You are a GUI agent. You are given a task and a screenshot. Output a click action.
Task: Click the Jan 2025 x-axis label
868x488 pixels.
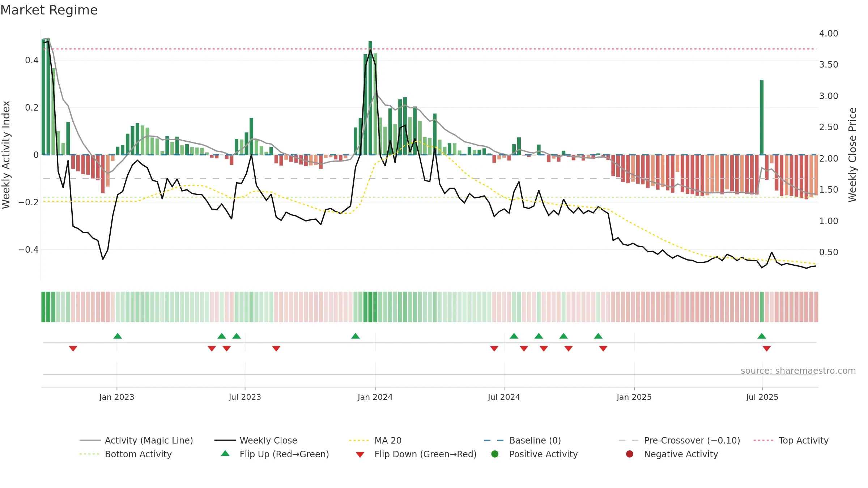(x=634, y=397)
